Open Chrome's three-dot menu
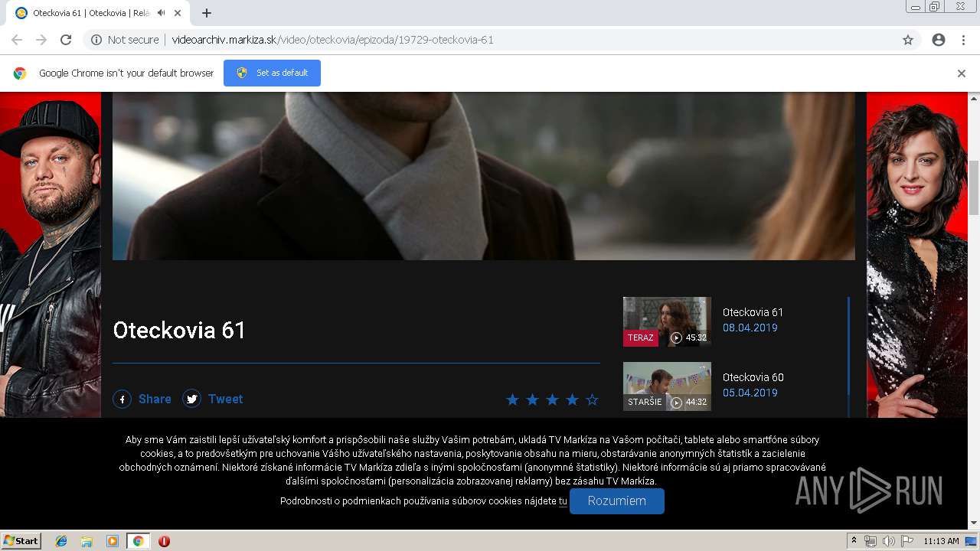The image size is (980, 551). [963, 40]
